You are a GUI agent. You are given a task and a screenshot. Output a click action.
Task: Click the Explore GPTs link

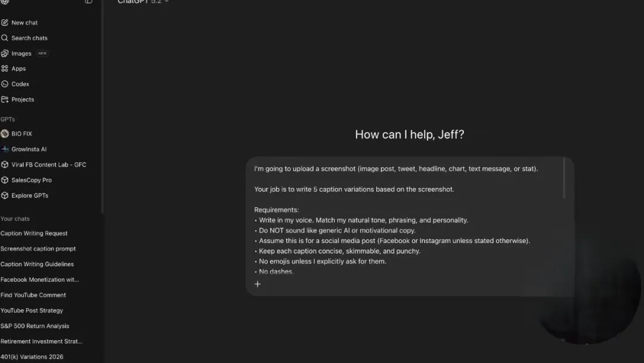point(30,196)
